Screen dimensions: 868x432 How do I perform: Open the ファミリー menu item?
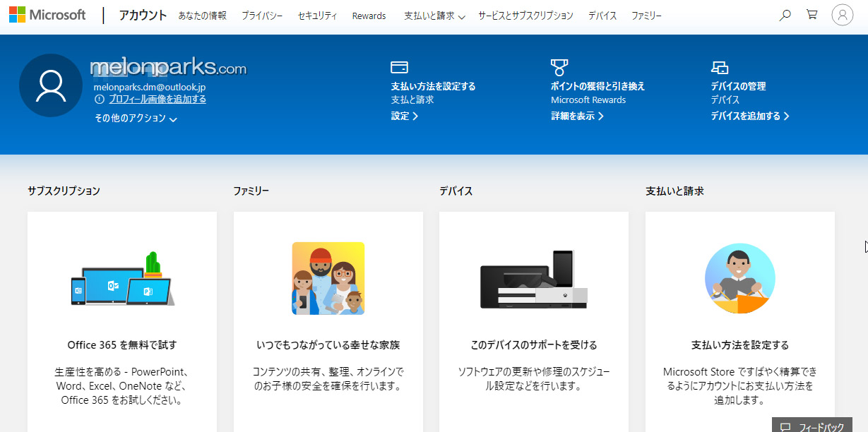(x=647, y=16)
